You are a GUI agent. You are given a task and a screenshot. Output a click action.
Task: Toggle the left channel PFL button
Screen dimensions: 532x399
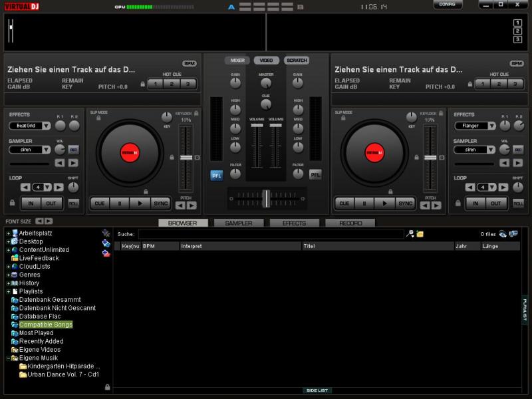[217, 175]
